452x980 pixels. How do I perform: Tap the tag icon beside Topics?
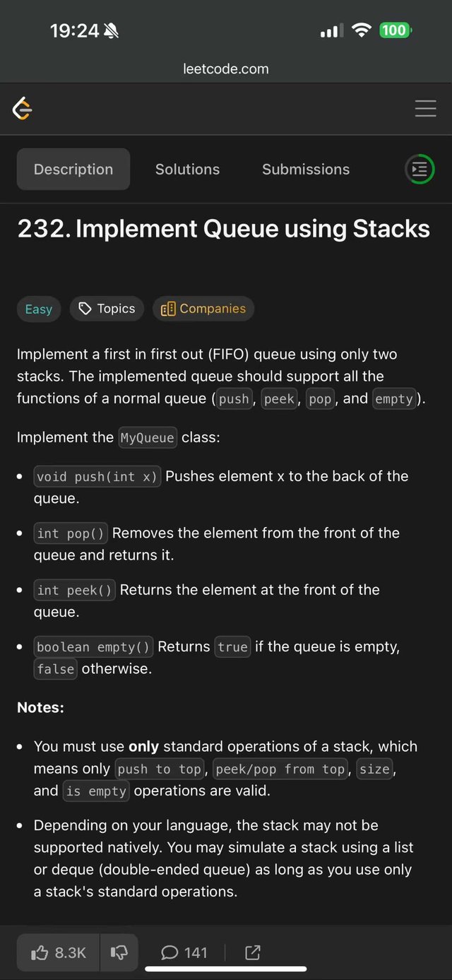[x=85, y=309]
